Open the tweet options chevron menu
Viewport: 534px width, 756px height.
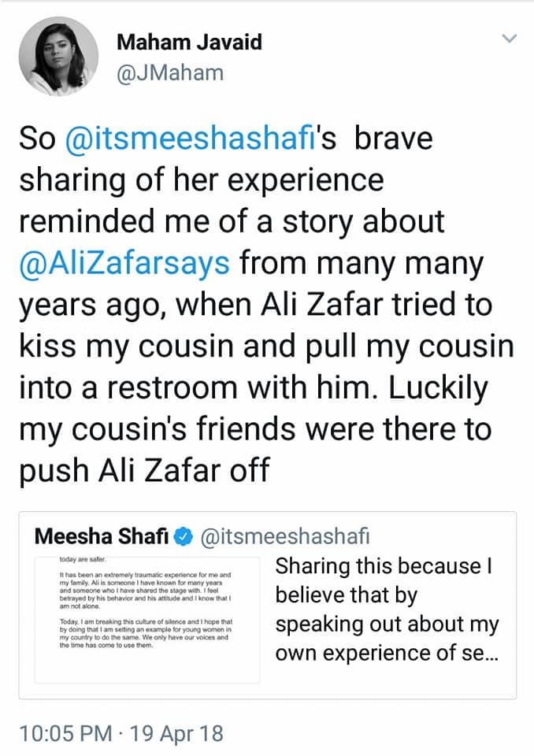coord(509,38)
